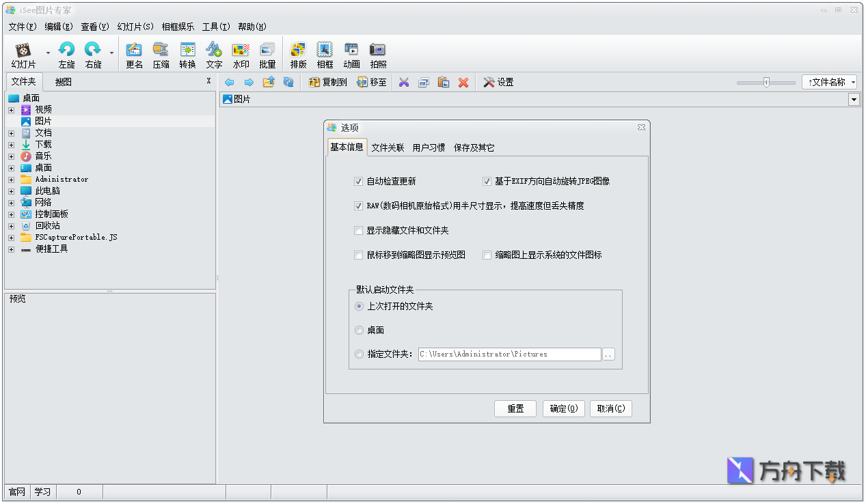Enable 显示隐藏文件和文件夹
This screenshot has width=866, height=504.
coord(358,230)
